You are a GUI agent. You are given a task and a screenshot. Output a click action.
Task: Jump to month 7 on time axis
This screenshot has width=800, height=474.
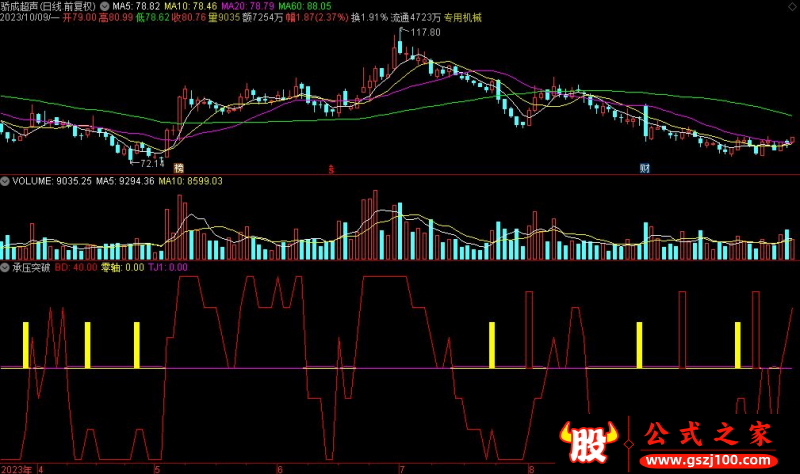(402, 469)
